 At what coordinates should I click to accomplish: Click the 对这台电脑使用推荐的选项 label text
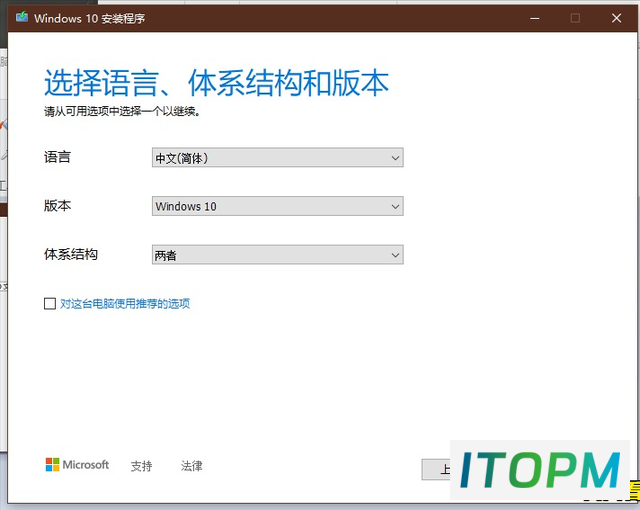pyautogui.click(x=125, y=304)
